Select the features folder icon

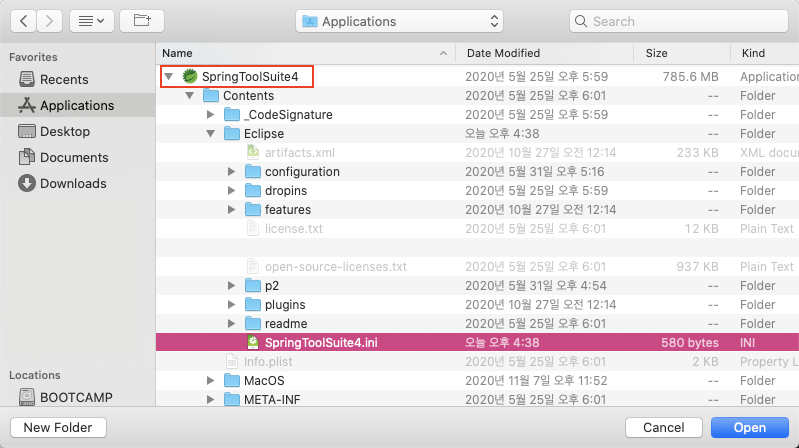(253, 209)
